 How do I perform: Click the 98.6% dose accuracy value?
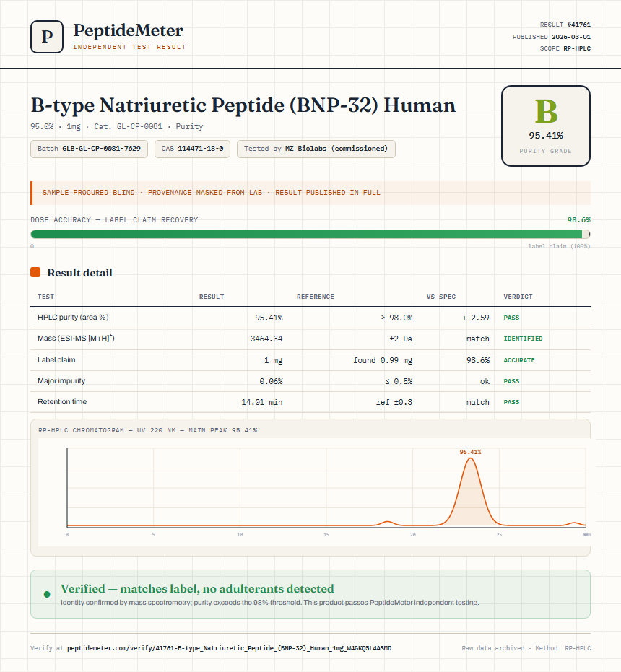click(578, 220)
